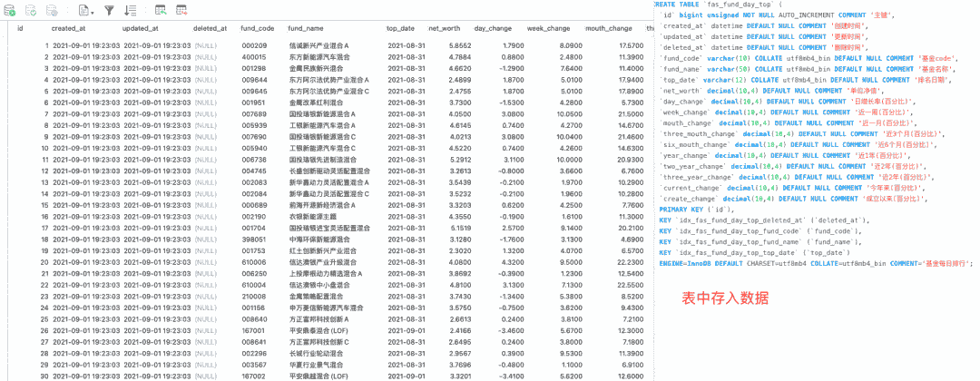Click the net_worth column header

pos(443,29)
